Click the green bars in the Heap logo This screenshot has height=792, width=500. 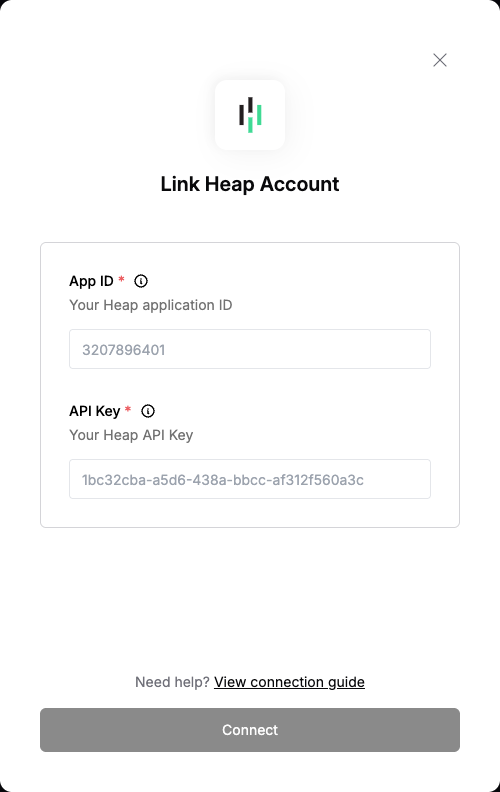pos(255,118)
